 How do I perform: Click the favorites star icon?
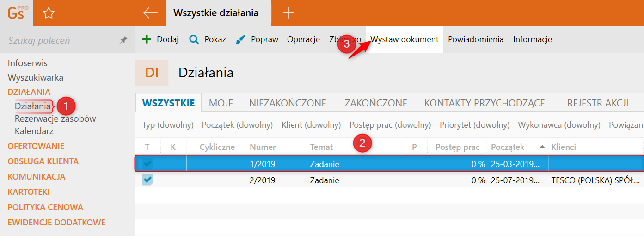click(x=49, y=13)
